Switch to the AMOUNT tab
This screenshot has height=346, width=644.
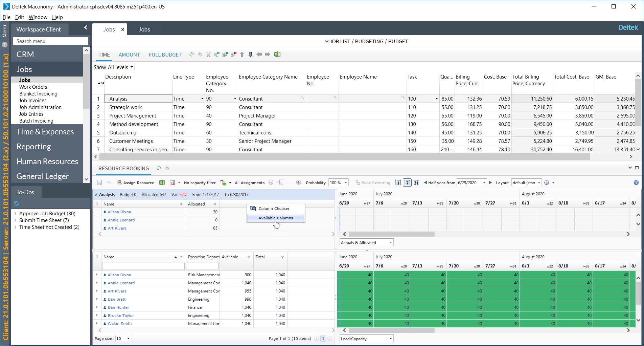(x=129, y=55)
